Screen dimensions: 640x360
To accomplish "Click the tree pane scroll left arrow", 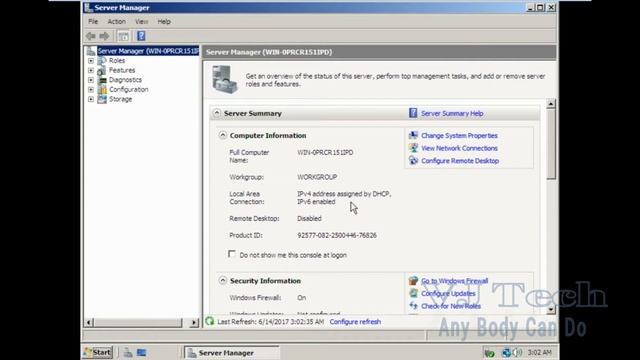I will coord(89,322).
